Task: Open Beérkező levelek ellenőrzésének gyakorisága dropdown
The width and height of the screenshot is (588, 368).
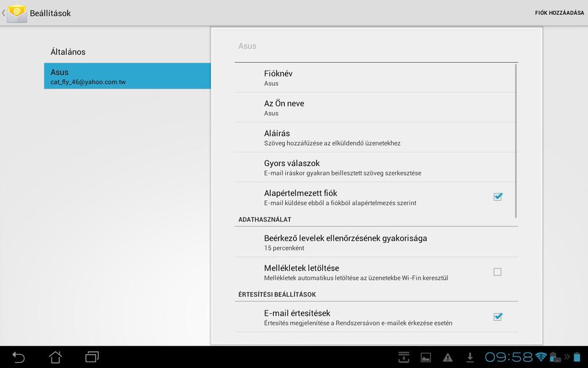Action: pyautogui.click(x=376, y=242)
